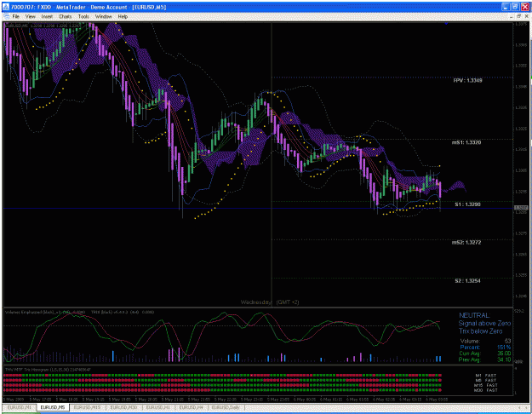Click the Volume: 63 readout

point(485,341)
